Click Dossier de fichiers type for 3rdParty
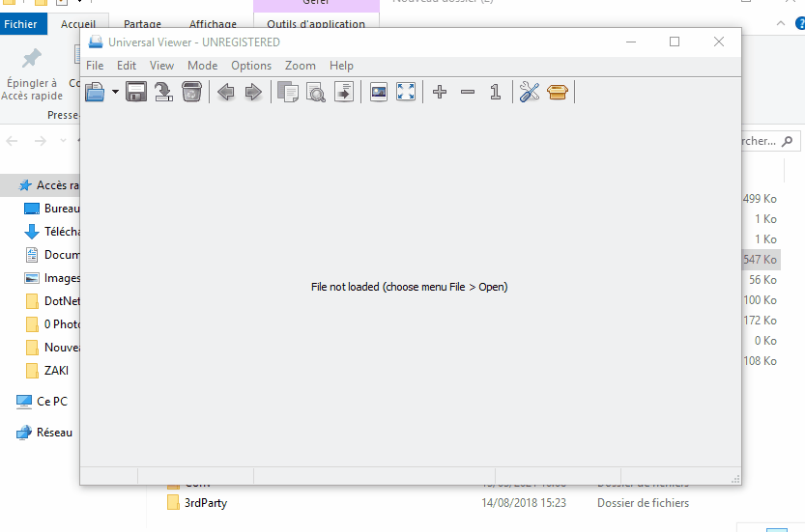 tap(643, 503)
